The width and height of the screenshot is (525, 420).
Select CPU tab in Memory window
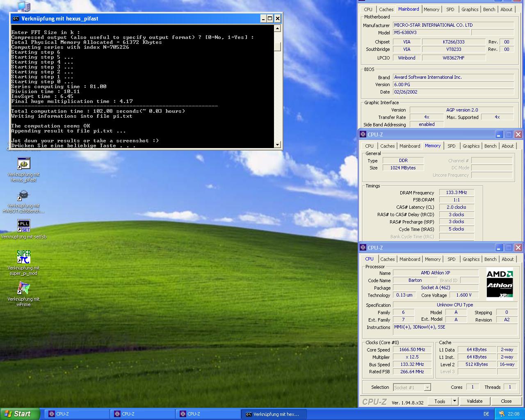369,146
